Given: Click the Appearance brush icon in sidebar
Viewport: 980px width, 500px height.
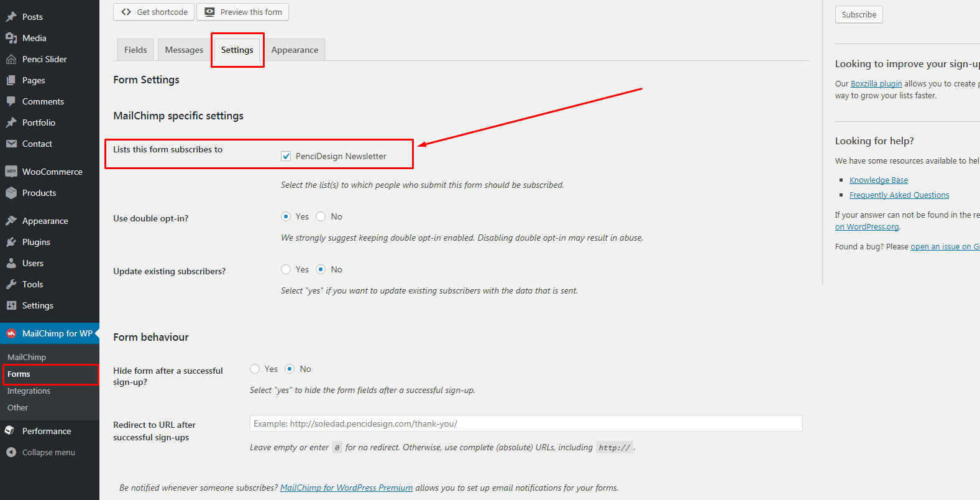Looking at the screenshot, I should tap(11, 221).
